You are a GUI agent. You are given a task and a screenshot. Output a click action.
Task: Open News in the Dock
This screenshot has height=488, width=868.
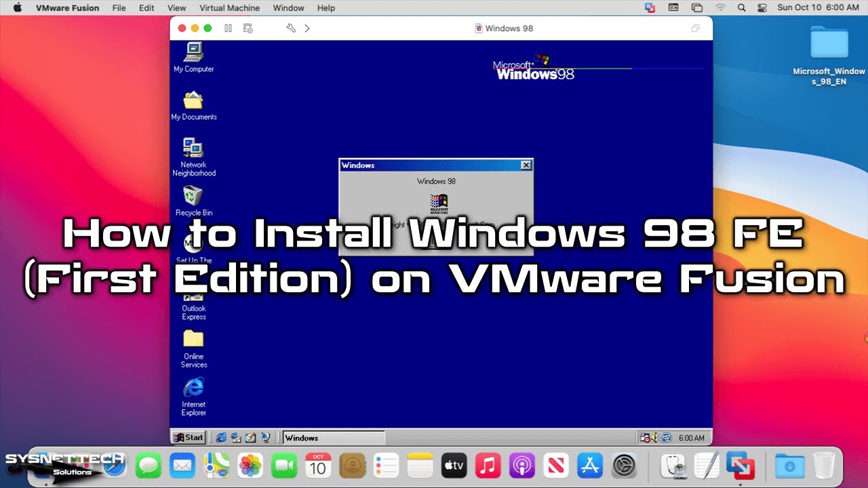click(556, 466)
